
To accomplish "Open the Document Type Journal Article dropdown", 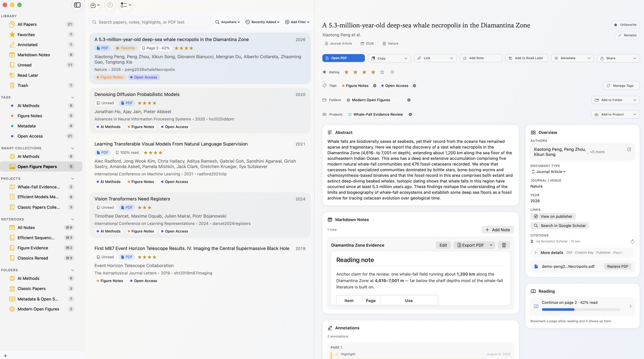I will point(549,172).
